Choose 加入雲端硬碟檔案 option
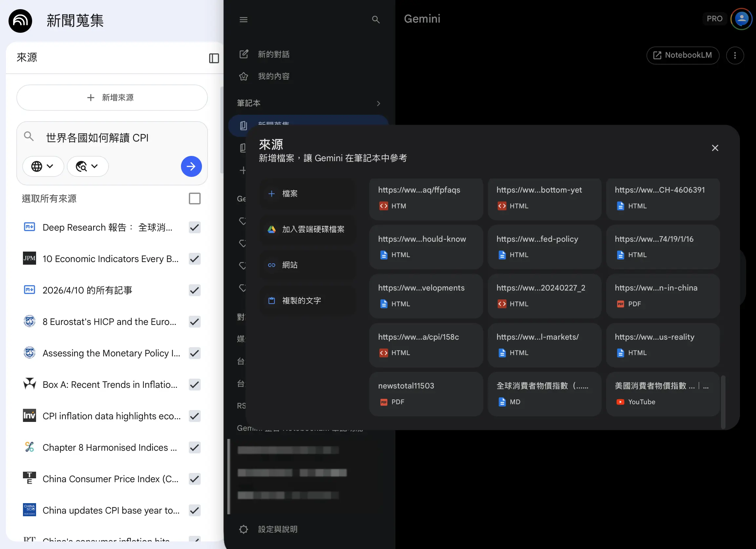Screen dimensions: 756x549 (x=307, y=229)
